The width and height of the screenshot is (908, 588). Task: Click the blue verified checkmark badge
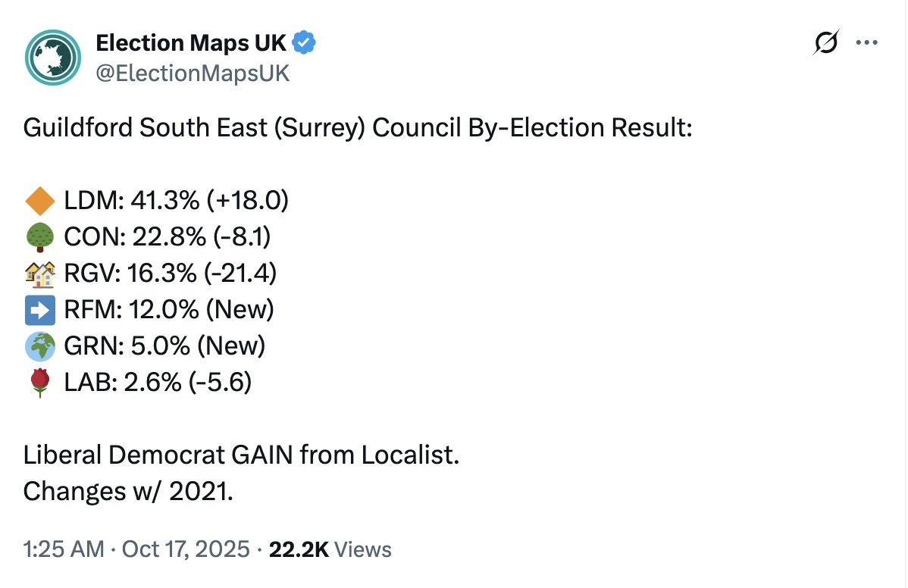[304, 43]
